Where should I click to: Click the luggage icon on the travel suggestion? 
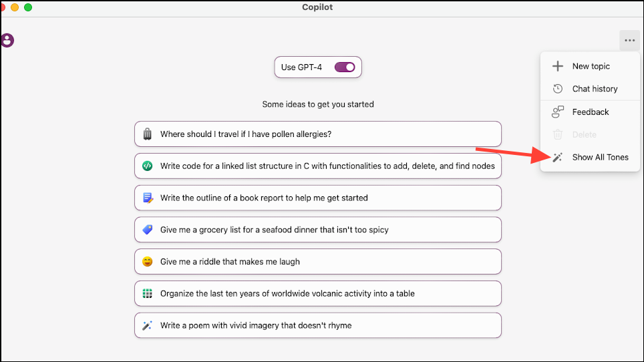pyautogui.click(x=147, y=134)
